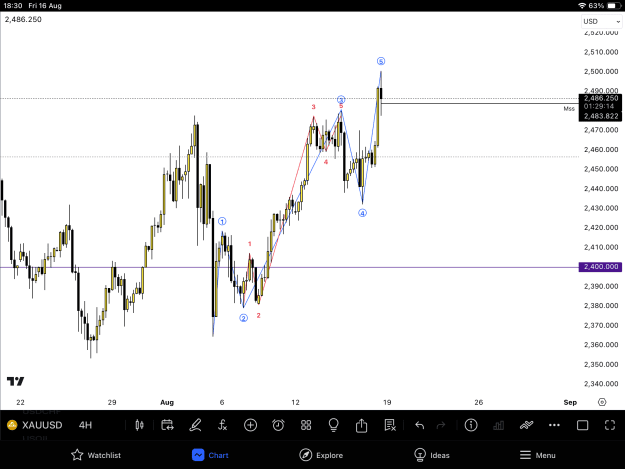Tap the 2,486.250 value at top-left
This screenshot has height=469, width=625.
(x=23, y=20)
